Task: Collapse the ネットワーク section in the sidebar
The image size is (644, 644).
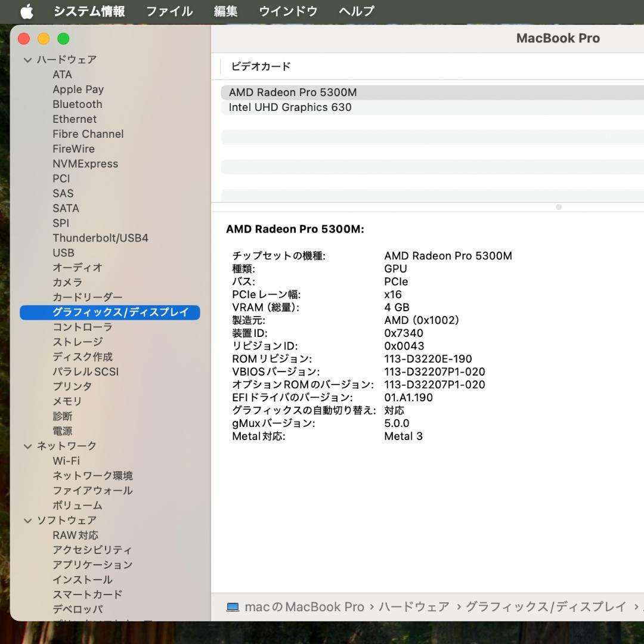Action: 27,445
